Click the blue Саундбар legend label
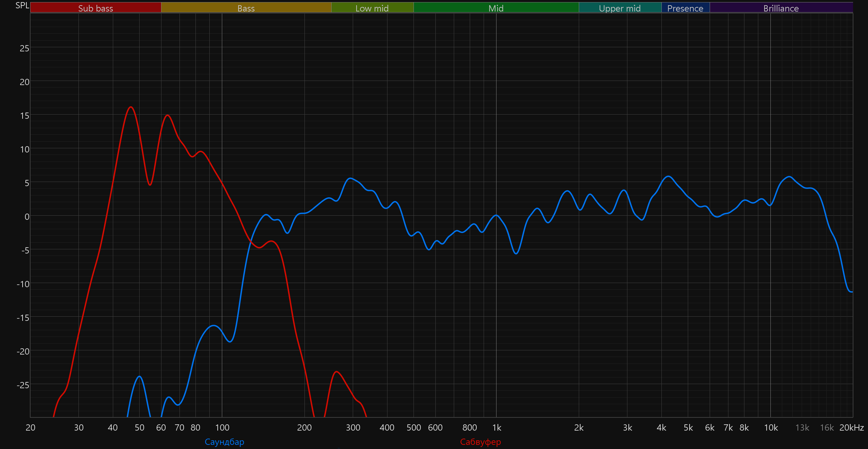 click(224, 442)
